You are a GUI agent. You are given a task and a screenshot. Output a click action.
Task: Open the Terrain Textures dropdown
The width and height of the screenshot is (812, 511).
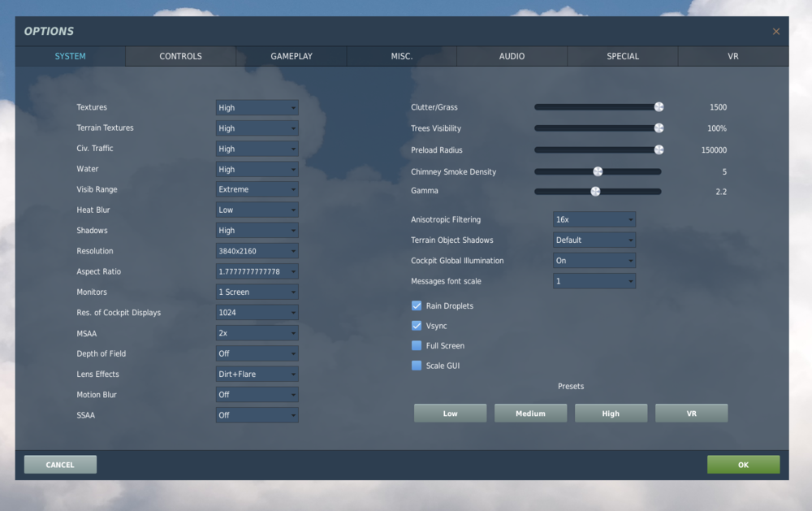(257, 128)
